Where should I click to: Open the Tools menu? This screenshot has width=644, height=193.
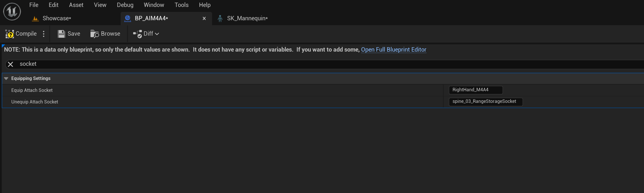click(181, 5)
